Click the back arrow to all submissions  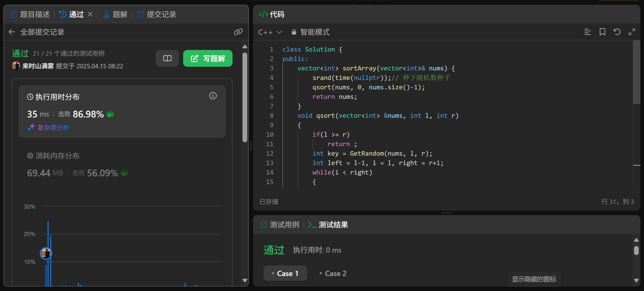pyautogui.click(x=12, y=32)
